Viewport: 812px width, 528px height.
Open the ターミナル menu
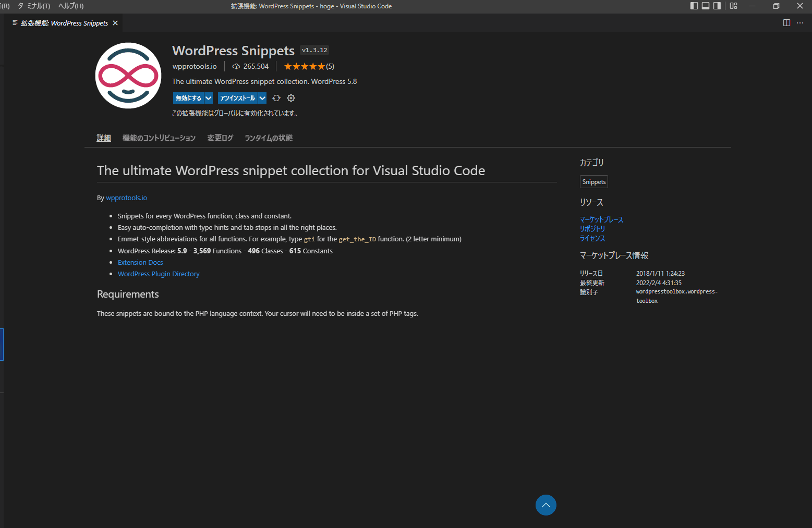pos(34,6)
